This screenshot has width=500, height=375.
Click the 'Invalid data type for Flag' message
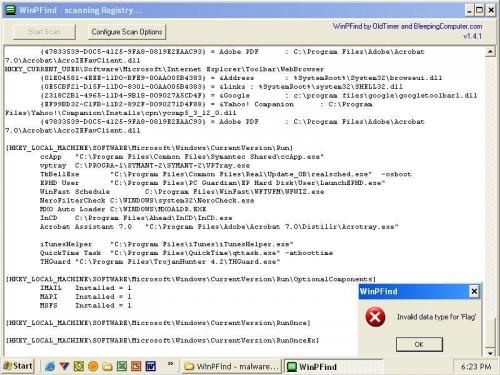tap(436, 317)
